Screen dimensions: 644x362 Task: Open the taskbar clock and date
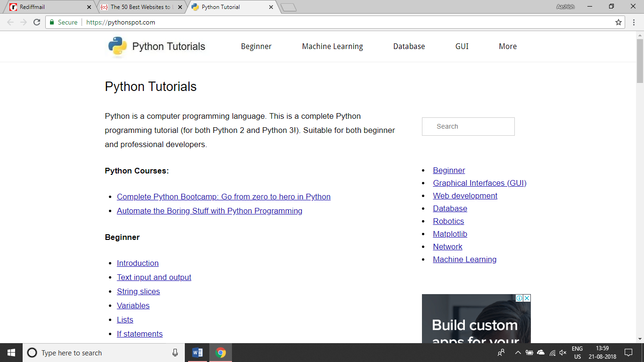602,353
